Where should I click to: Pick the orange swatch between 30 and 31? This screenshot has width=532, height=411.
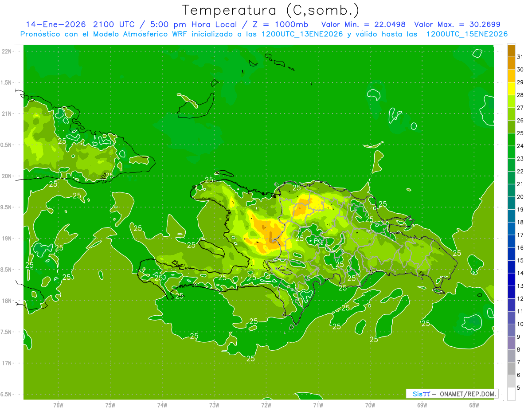pos(511,63)
